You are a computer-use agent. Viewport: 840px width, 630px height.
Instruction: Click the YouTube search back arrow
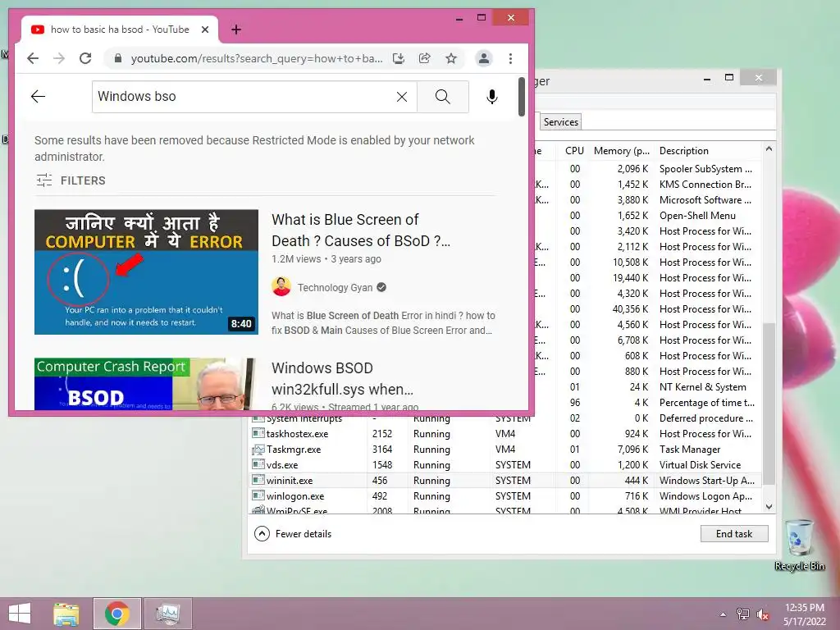click(x=38, y=97)
